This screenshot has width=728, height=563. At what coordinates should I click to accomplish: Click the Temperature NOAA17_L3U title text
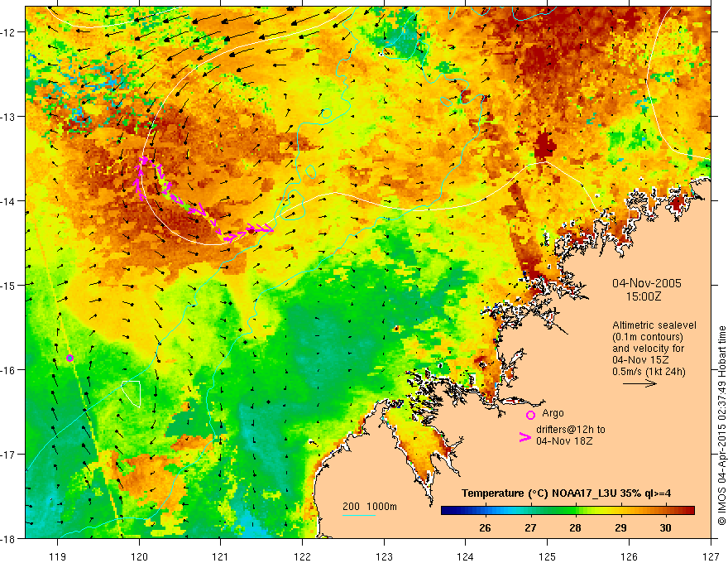pos(566,493)
